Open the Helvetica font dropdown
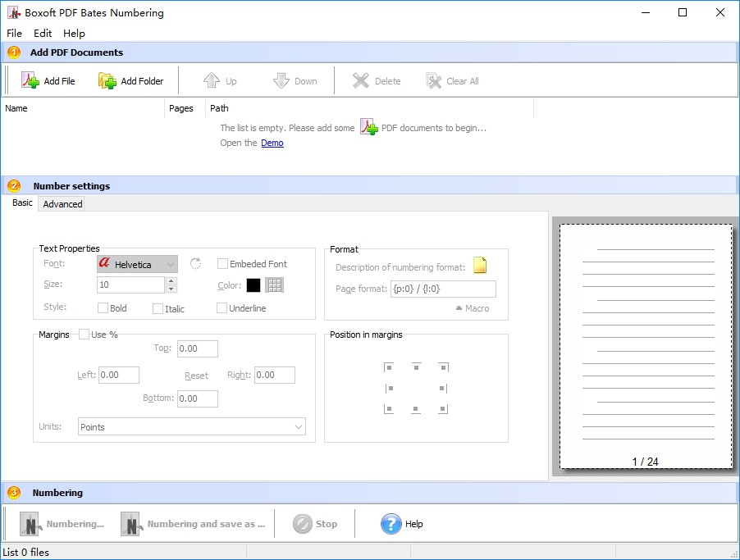This screenshot has height=560, width=740. click(x=137, y=264)
